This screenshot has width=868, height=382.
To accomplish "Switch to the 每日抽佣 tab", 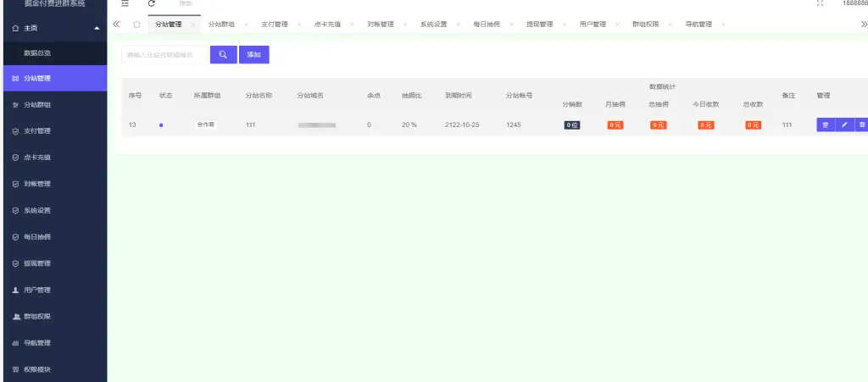I will point(487,25).
